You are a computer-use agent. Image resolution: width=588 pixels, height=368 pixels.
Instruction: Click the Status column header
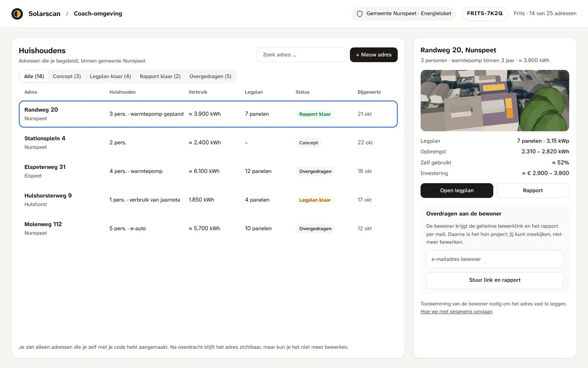pos(302,92)
